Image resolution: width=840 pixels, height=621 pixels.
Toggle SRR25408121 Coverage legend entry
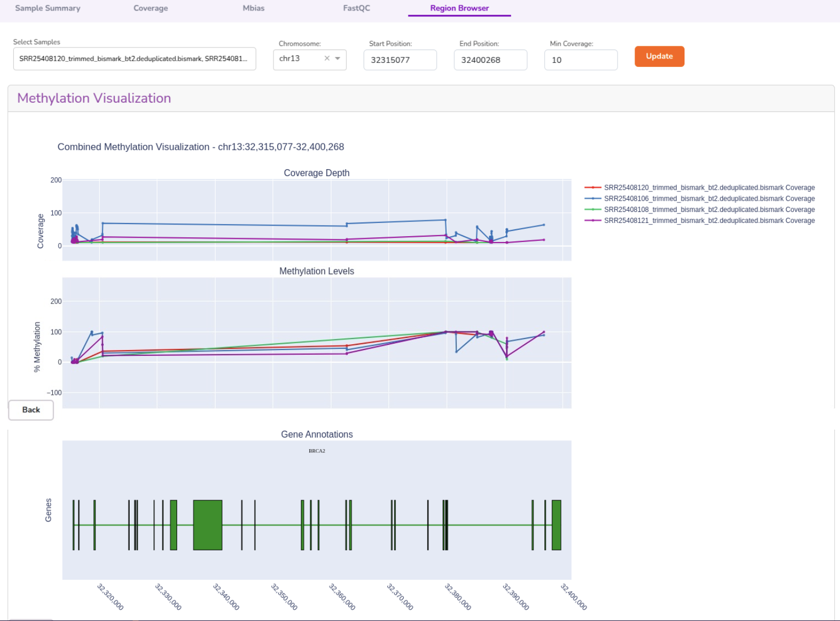pyautogui.click(x=700, y=221)
